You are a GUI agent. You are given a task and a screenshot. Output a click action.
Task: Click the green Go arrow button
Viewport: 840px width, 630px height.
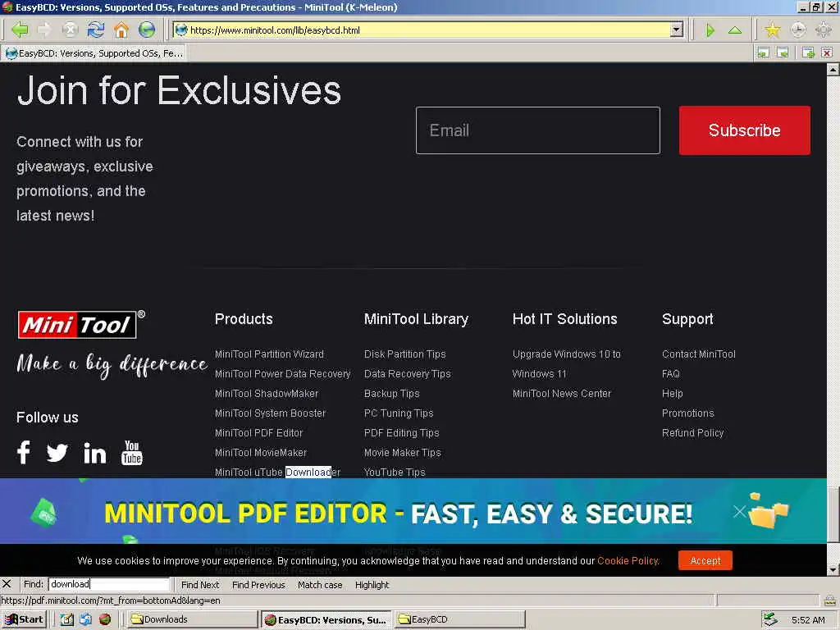710,30
